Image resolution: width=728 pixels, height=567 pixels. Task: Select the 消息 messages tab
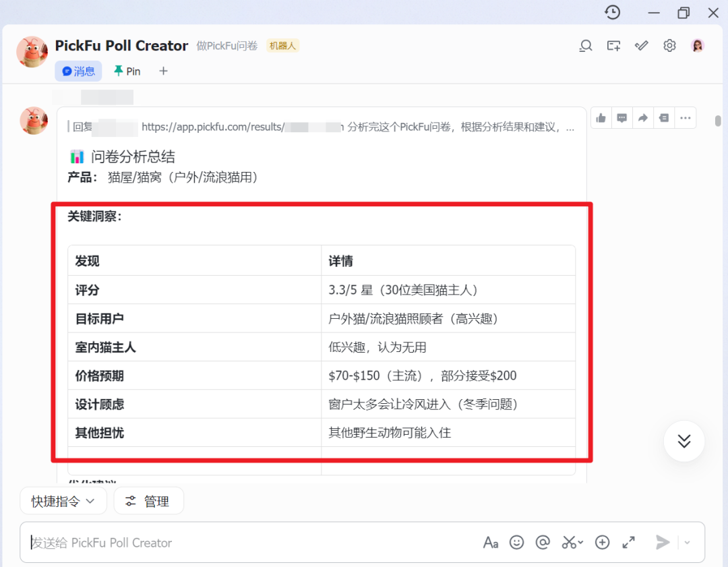point(78,71)
